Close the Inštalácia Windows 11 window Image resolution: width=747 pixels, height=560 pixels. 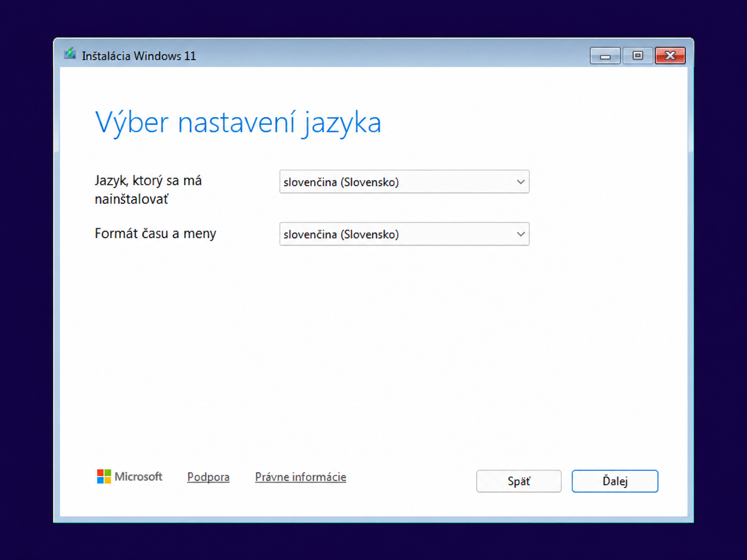tap(670, 56)
